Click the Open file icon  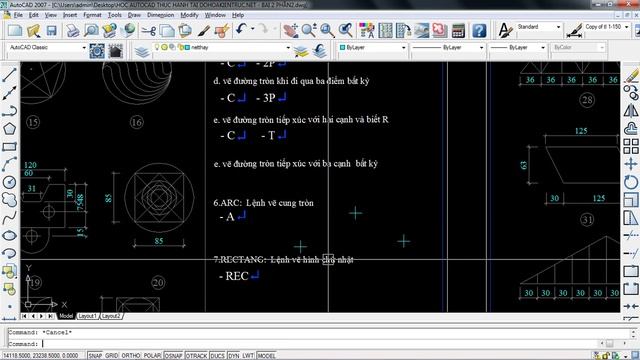[33, 31]
